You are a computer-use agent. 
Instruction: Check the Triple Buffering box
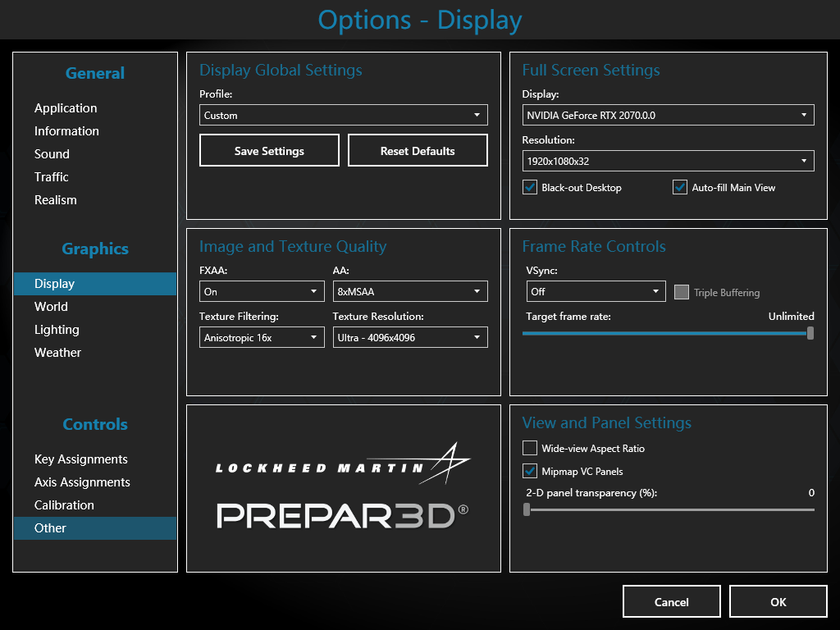(x=681, y=293)
